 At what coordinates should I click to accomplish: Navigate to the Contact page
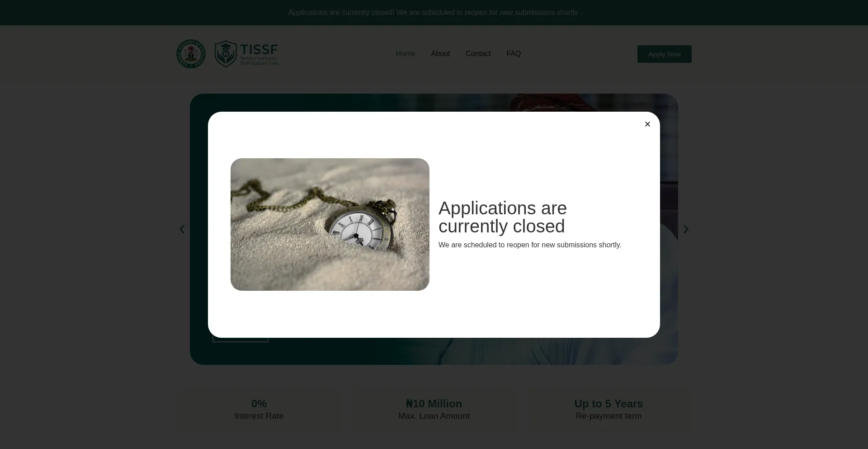(x=478, y=54)
